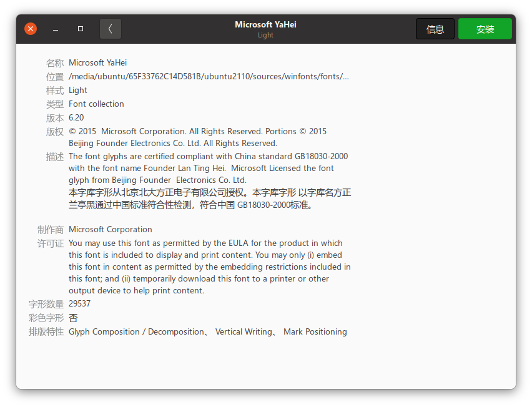This screenshot has width=532, height=407.
Task: Click the 样式 label
Action: (54, 91)
